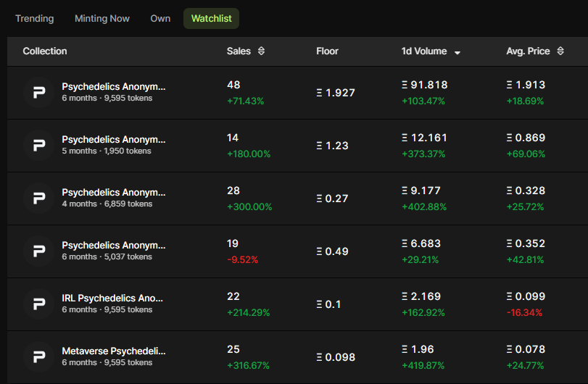Click the volume change +419.87%
The width and height of the screenshot is (588, 384).
pos(423,365)
